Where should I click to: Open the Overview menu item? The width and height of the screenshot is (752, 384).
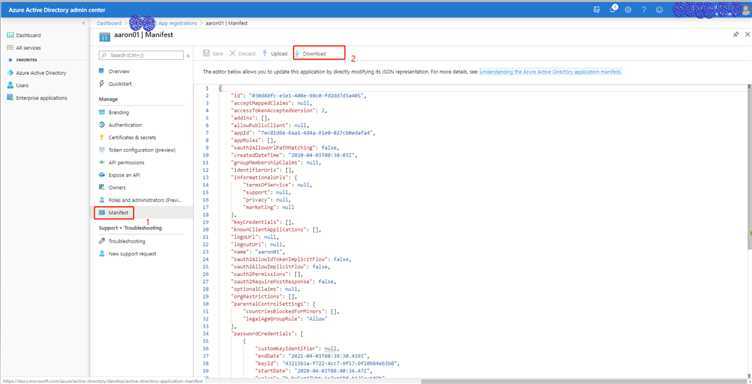pos(114,71)
